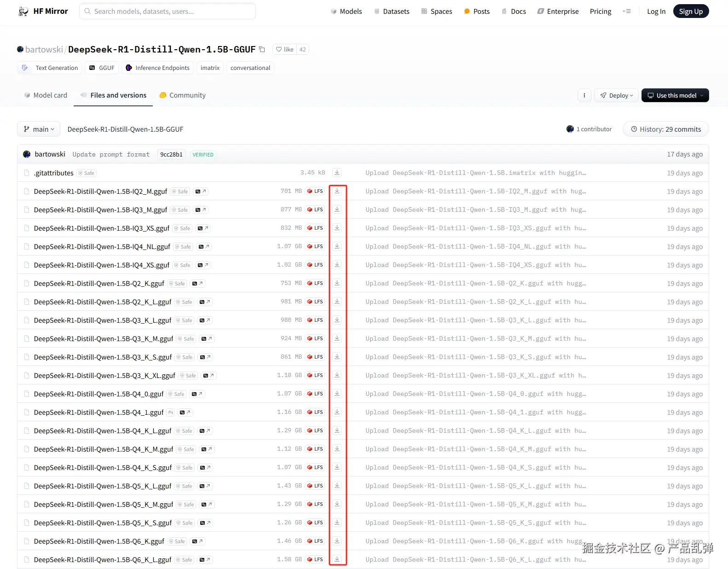Open the 42 likes count

point(302,49)
